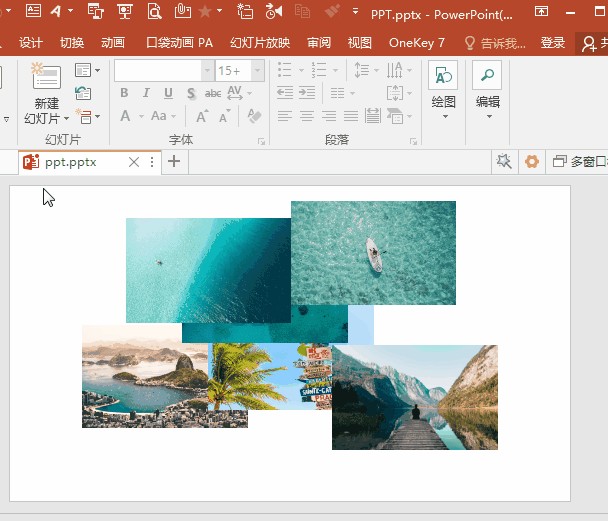Open the font name dropdown arrow
608x521 pixels.
[207, 71]
